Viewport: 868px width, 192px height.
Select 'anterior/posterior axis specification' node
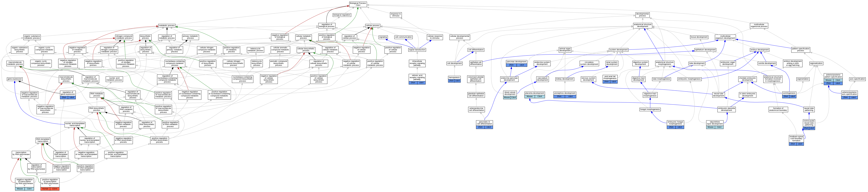pos(849,93)
